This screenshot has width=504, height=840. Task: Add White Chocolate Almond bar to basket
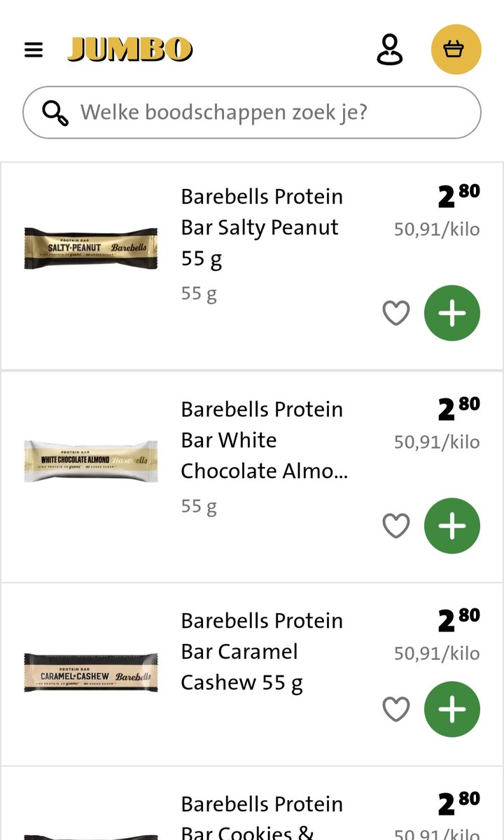pyautogui.click(x=451, y=526)
